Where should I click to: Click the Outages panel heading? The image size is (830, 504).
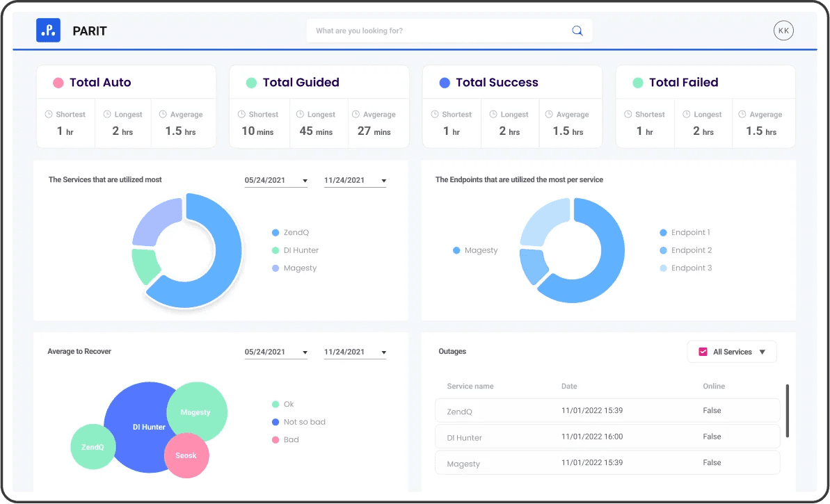[x=452, y=351]
